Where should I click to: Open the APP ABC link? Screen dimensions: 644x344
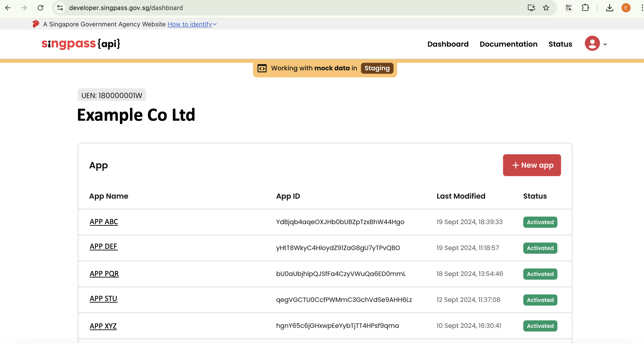click(x=104, y=222)
